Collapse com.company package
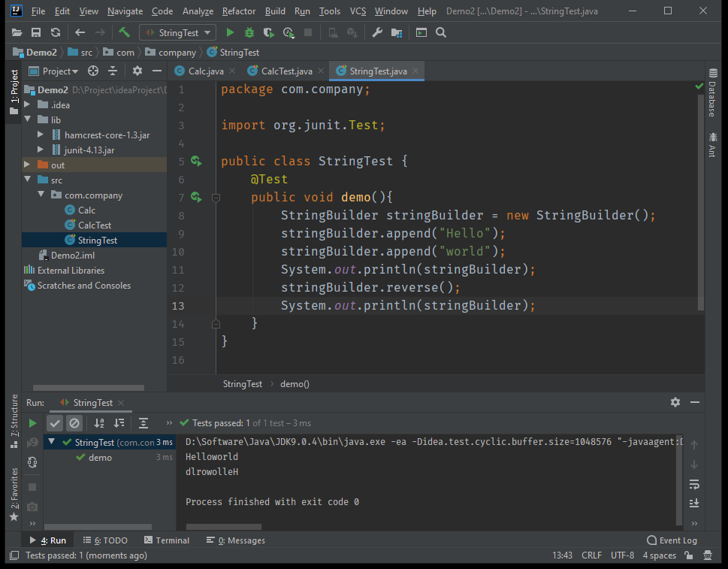 (41, 195)
